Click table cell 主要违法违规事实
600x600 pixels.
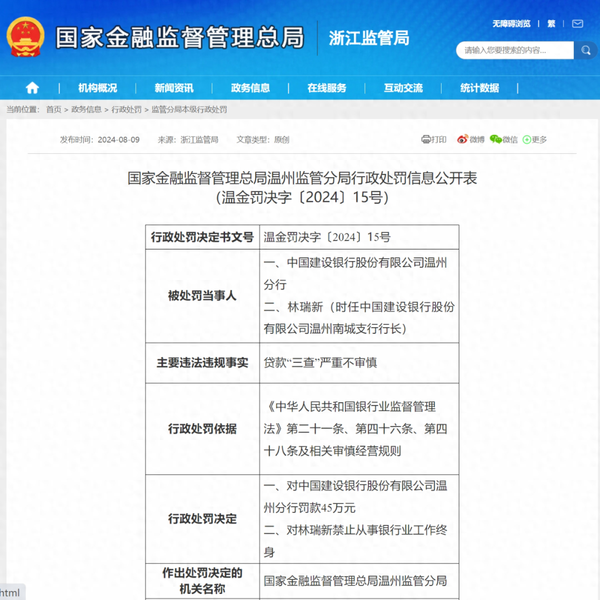[202, 363]
